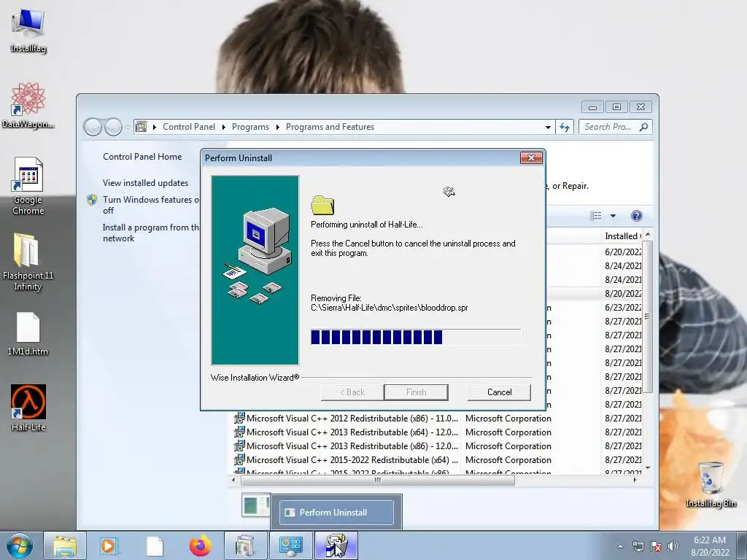Viewport: 747px width, 560px height.
Task: Select the 1M1d.htm file icon
Action: point(28,333)
